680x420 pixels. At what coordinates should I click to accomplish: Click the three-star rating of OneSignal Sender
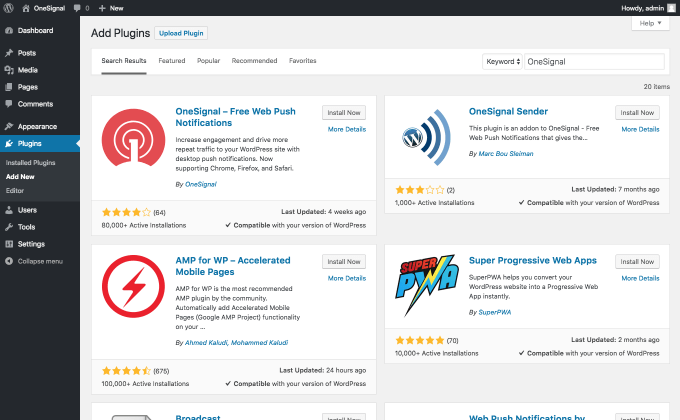click(x=420, y=190)
